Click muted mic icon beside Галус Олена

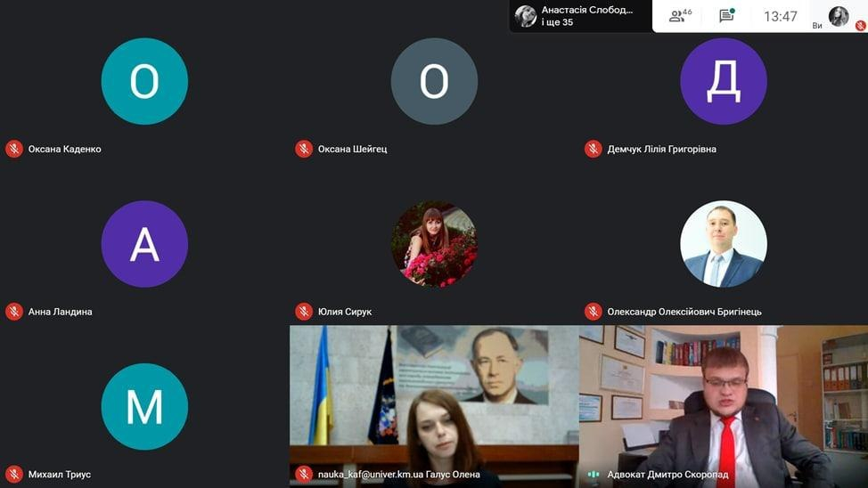point(304,474)
